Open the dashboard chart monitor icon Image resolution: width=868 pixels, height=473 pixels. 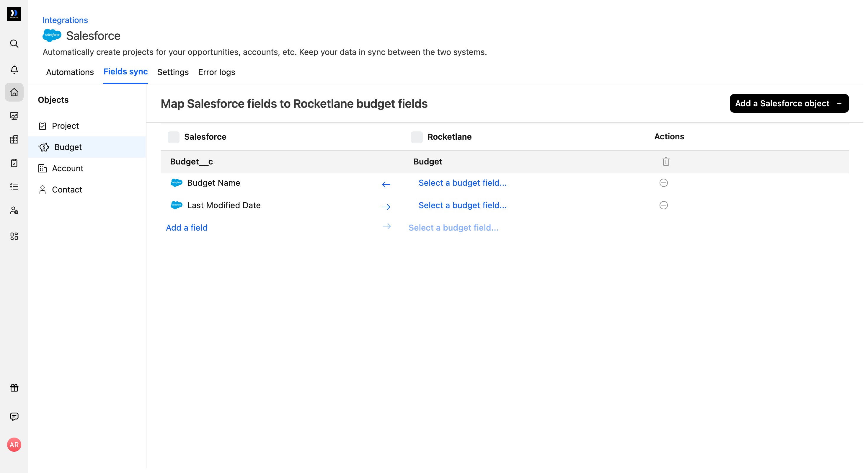click(14, 116)
